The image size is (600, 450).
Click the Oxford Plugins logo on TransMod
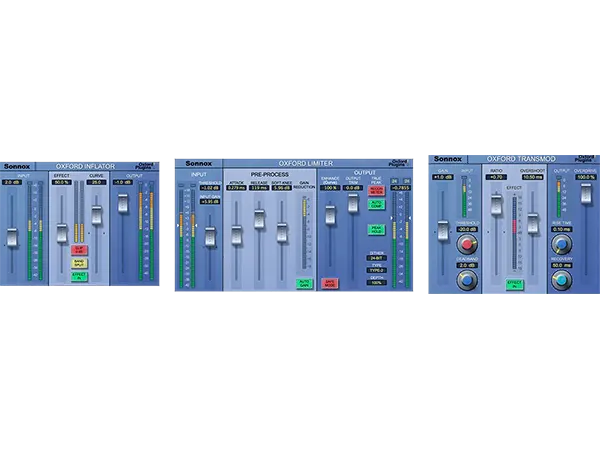tap(585, 158)
